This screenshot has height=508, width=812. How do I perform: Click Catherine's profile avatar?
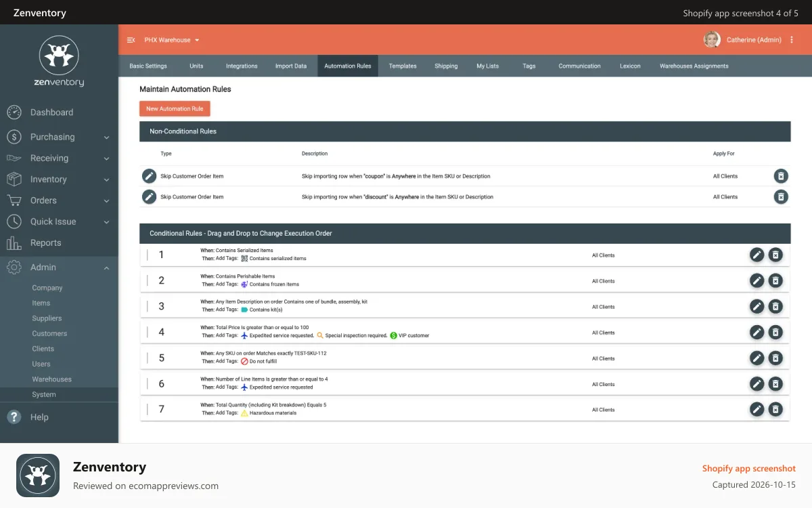712,40
